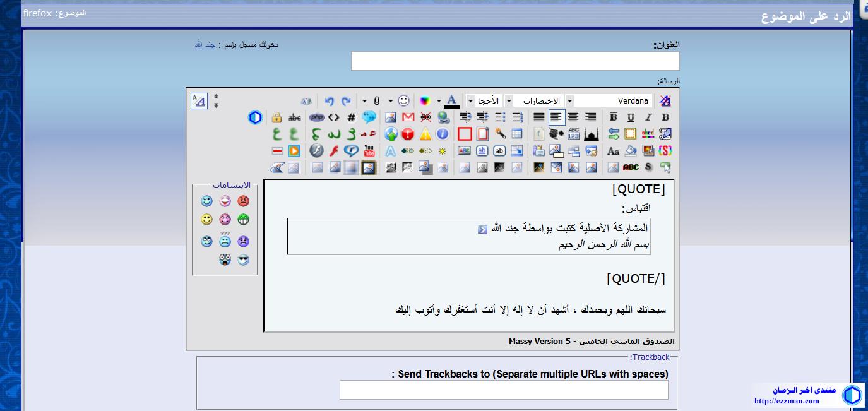Toggle Bold formatting
Viewport: 868px width, 411px height.
665,117
